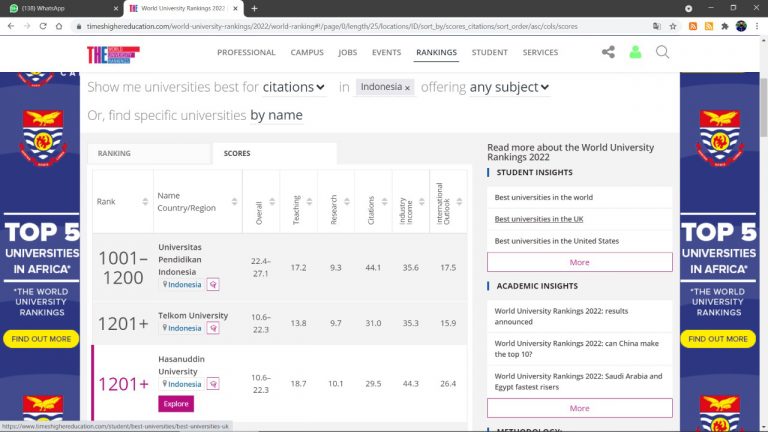Click the browser address bar URL
This screenshot has height=432, width=768.
[332, 26]
